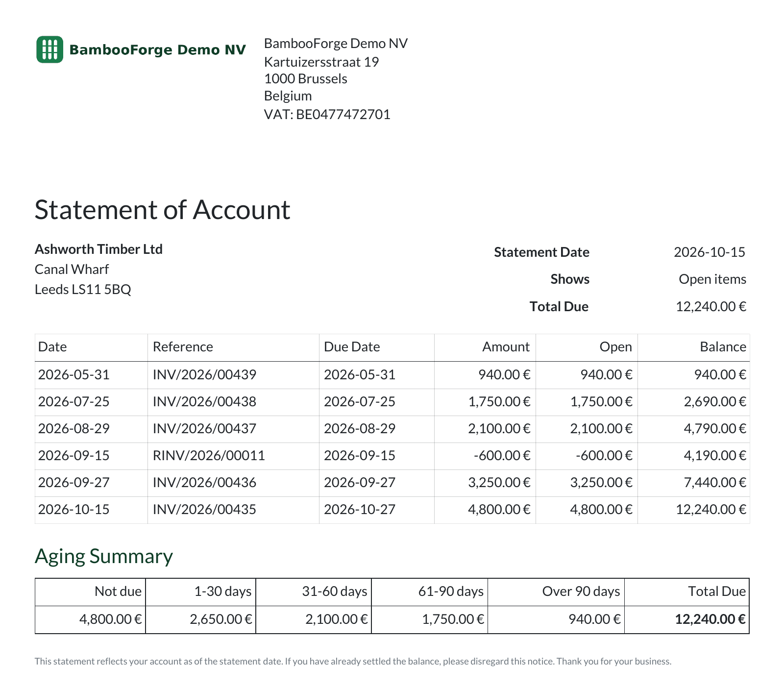784x690 pixels.
Task: Click the Kartuizersstraat 19 address line
Action: coord(321,62)
